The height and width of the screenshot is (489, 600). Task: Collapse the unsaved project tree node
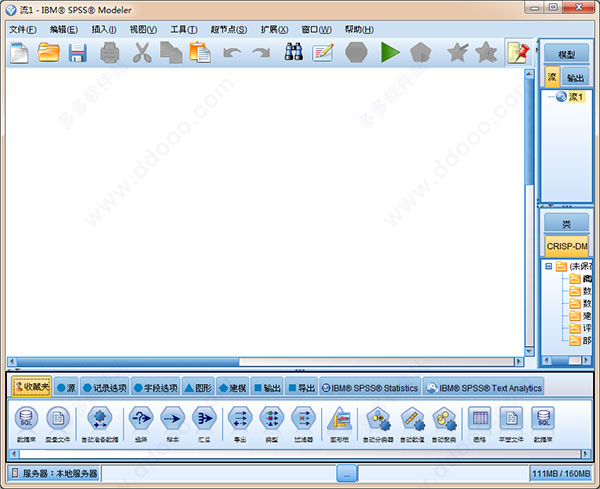548,266
